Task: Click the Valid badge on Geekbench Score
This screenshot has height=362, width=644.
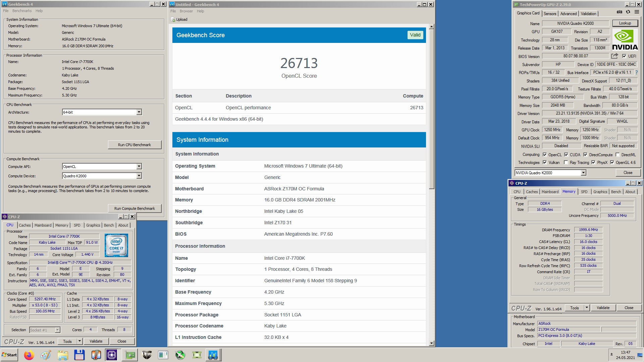Action: pyautogui.click(x=415, y=35)
